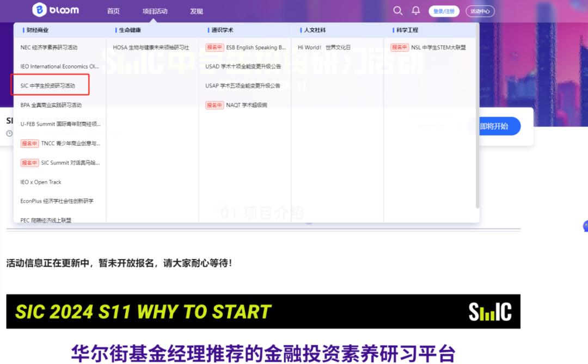Viewport: 588px width, 364px height.
Task: Select the 科学工程 category header
Action: [407, 30]
